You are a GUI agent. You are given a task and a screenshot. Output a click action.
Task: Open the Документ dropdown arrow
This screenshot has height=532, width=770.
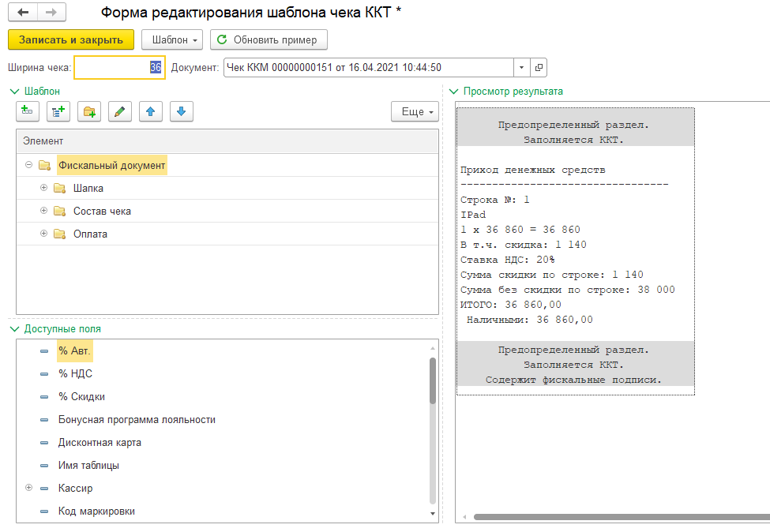pos(521,67)
